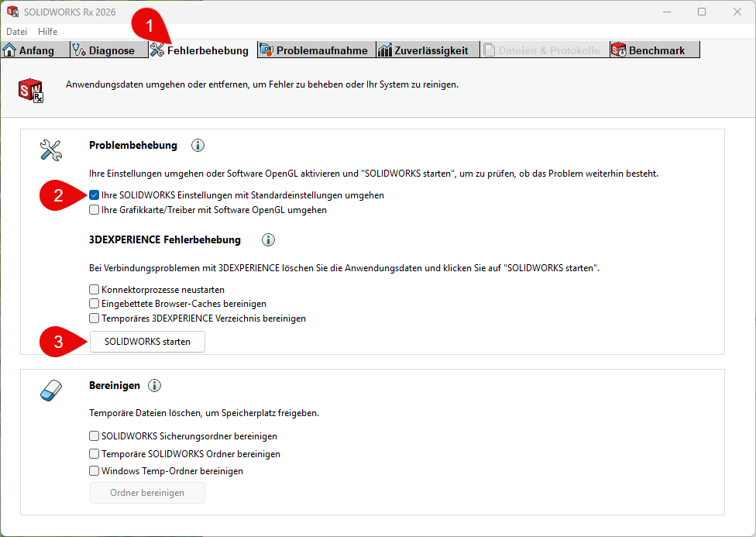The height and width of the screenshot is (537, 756).
Task: Go to the Zuverlässigkeit tab
Action: (x=424, y=50)
